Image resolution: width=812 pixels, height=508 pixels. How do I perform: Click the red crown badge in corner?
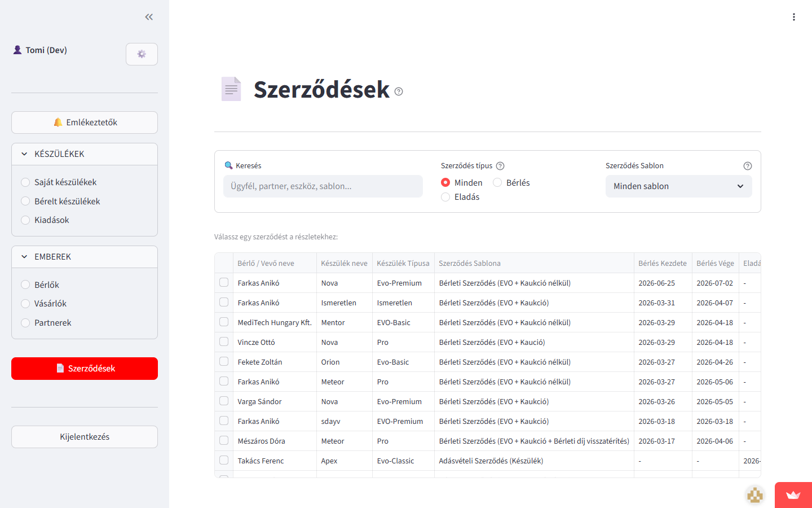click(793, 495)
